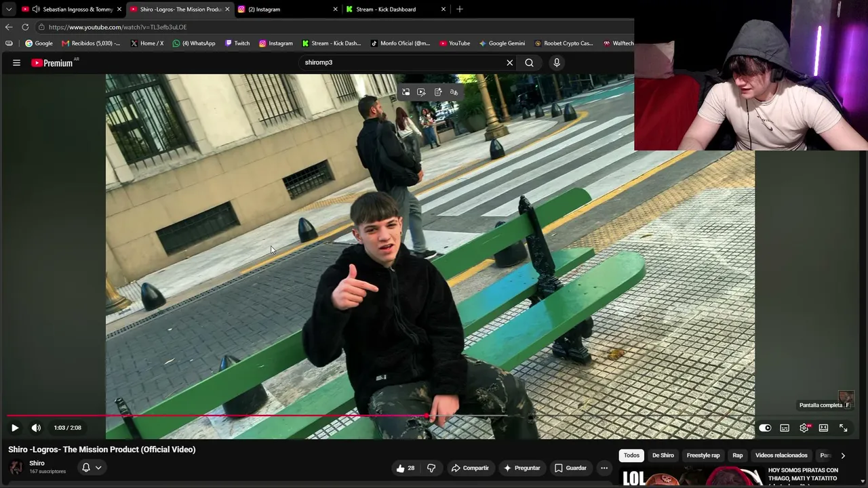
Task: Go back with the browser back arrow
Action: coord(9,27)
